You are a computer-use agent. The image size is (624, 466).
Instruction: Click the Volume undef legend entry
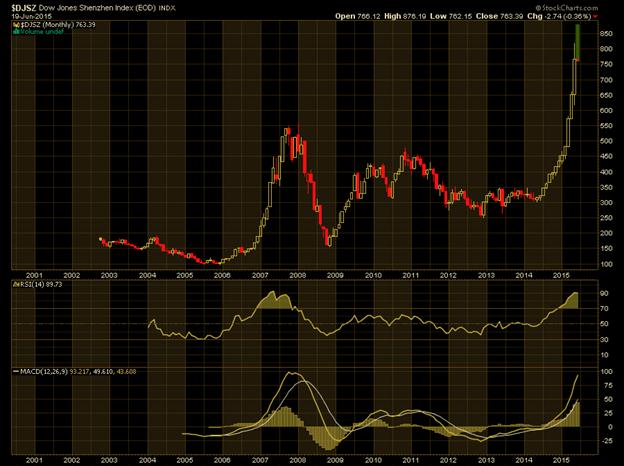pos(42,32)
